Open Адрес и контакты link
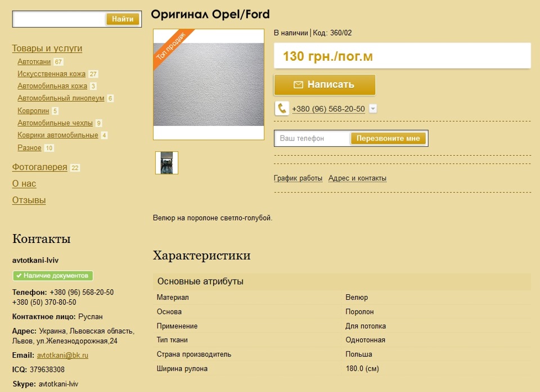540x392 pixels. (x=357, y=178)
